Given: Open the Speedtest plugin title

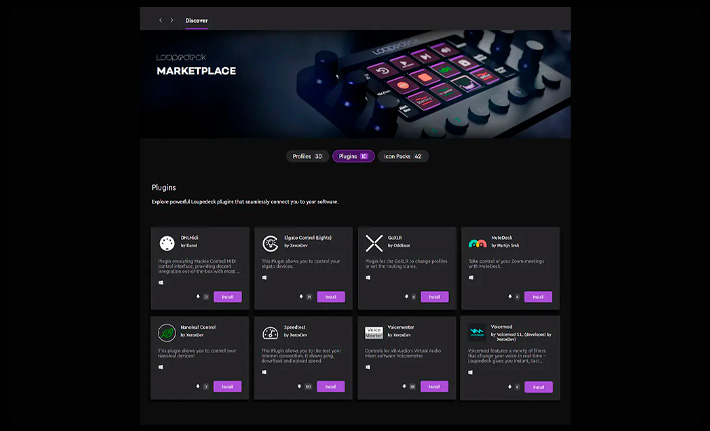Looking at the screenshot, I should tap(295, 327).
